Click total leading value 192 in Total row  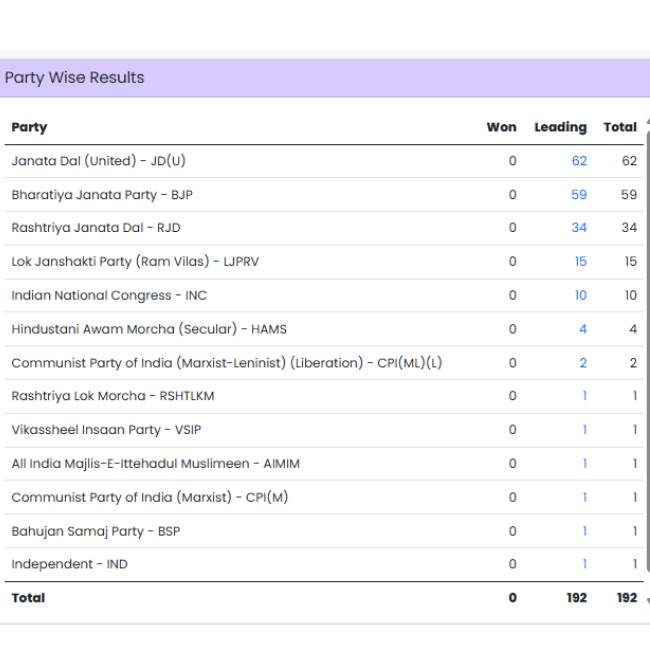(577, 598)
